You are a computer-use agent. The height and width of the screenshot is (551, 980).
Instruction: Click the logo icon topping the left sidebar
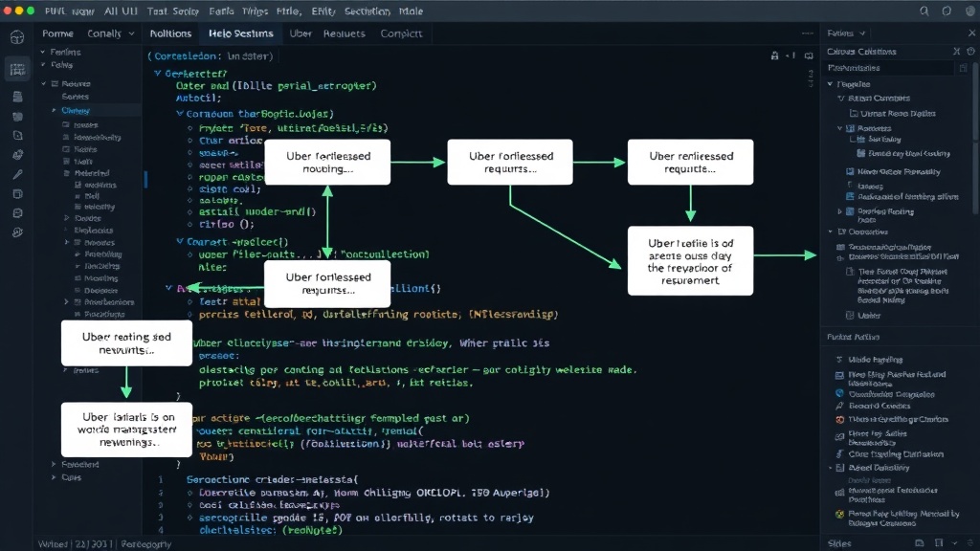pyautogui.click(x=17, y=37)
